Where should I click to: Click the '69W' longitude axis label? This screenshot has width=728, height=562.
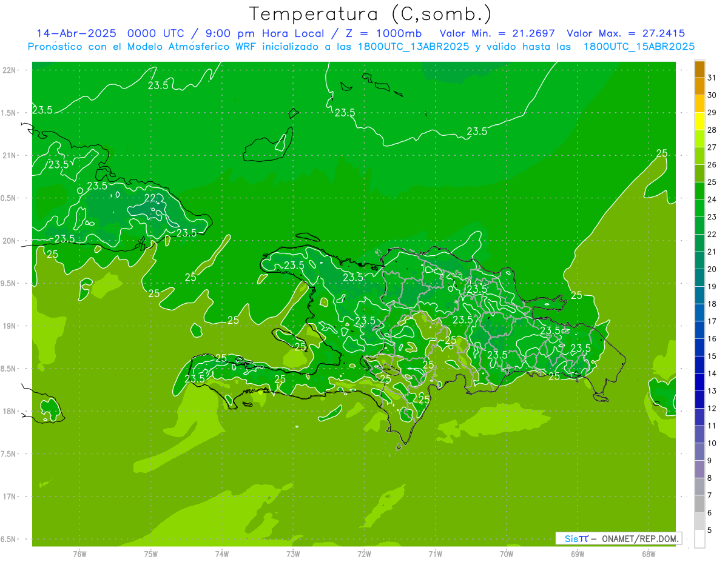point(578,554)
